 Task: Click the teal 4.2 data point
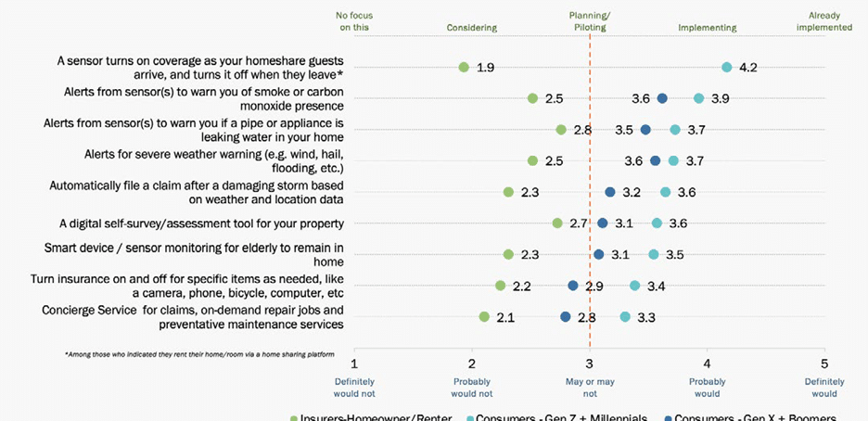727,67
